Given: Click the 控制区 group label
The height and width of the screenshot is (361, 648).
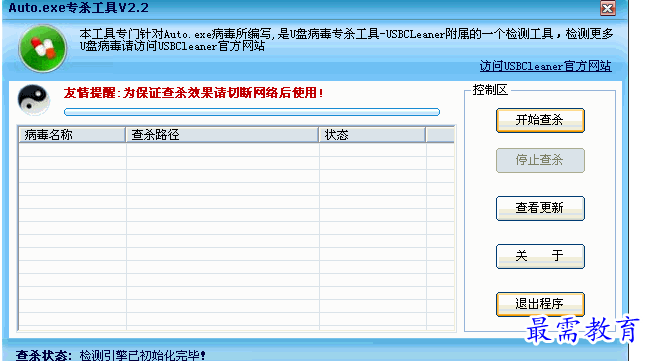Looking at the screenshot, I should 490,90.
